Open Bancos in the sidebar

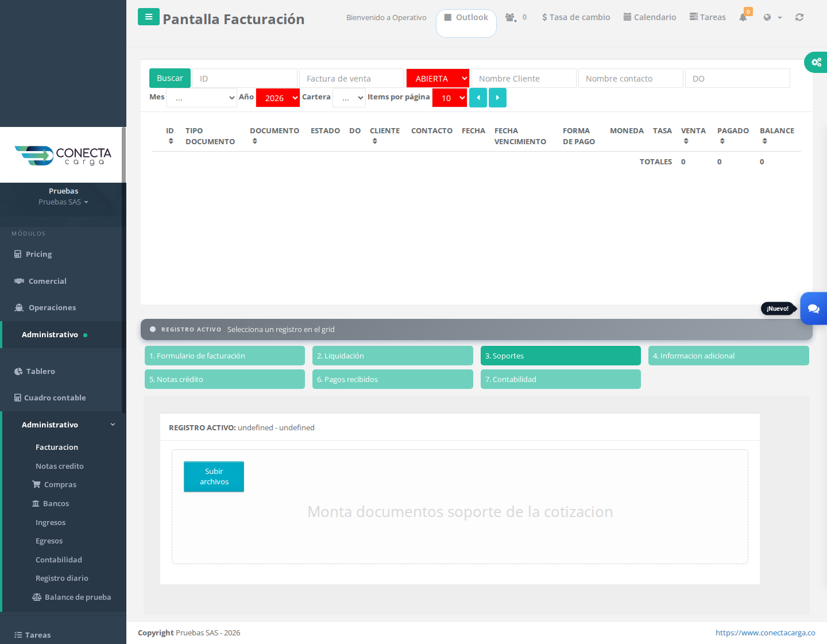51,503
